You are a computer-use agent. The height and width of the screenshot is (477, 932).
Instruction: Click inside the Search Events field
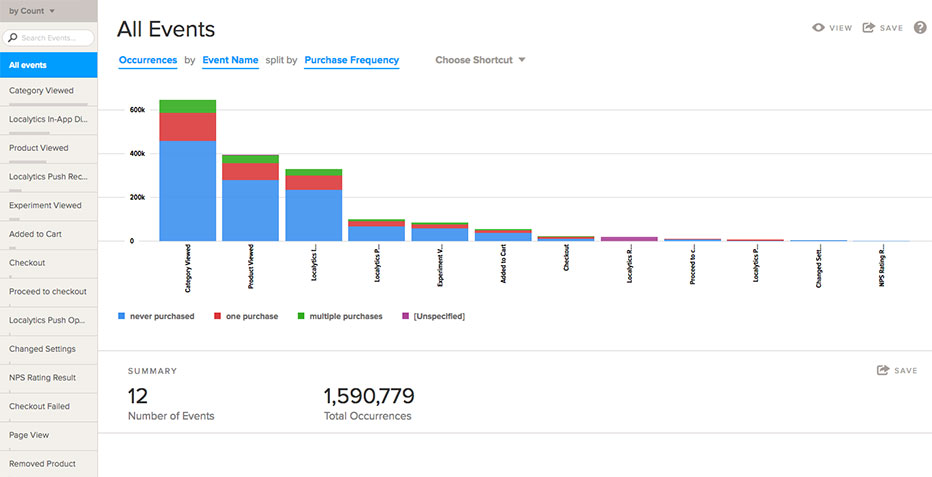(x=54, y=38)
